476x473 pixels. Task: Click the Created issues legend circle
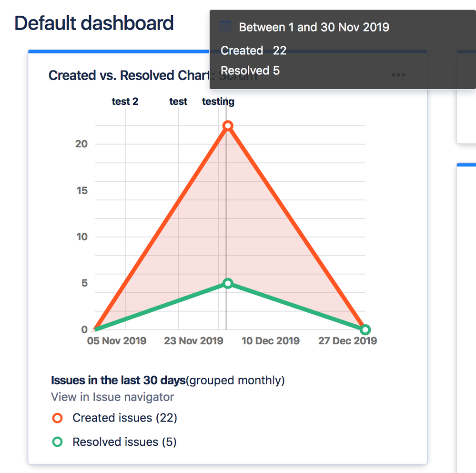pyautogui.click(x=59, y=418)
